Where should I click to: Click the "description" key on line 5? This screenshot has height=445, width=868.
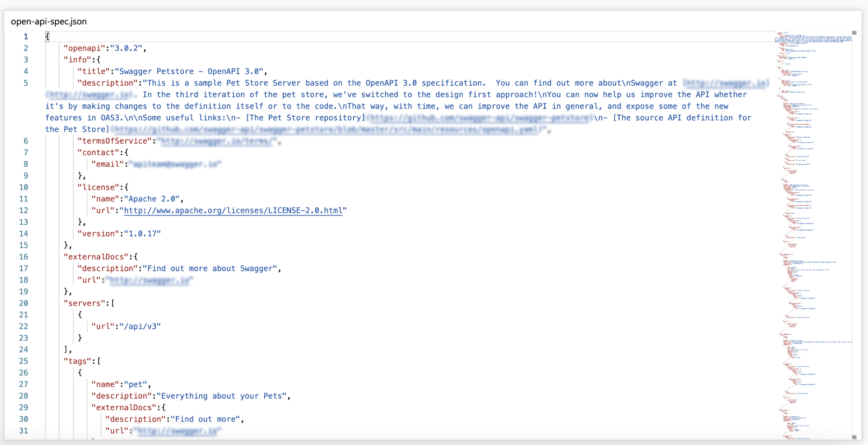[x=108, y=83]
